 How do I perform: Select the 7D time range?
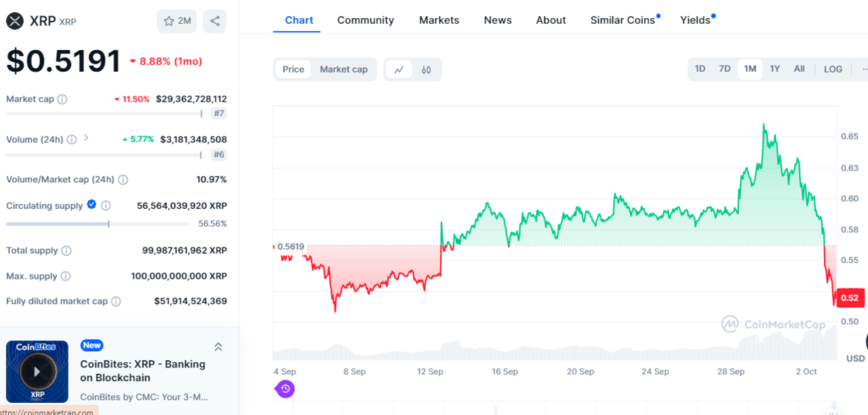click(x=724, y=69)
